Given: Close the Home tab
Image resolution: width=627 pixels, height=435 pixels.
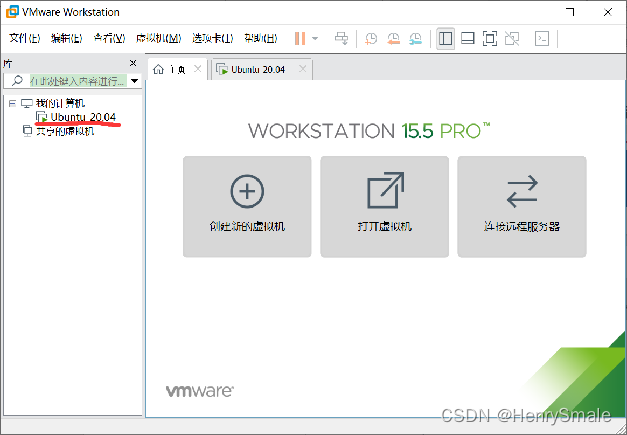Looking at the screenshot, I should pos(198,69).
